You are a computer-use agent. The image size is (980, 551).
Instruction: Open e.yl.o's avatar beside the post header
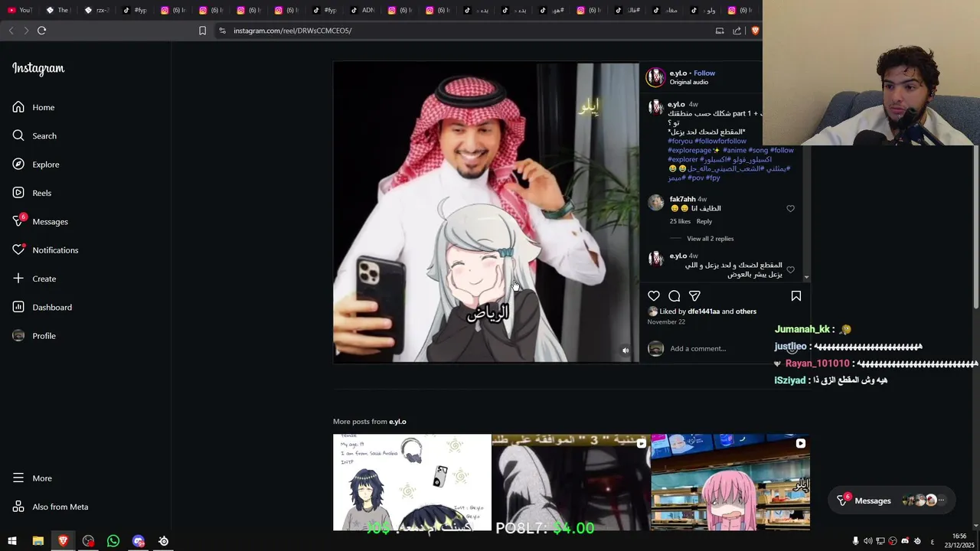tap(655, 77)
